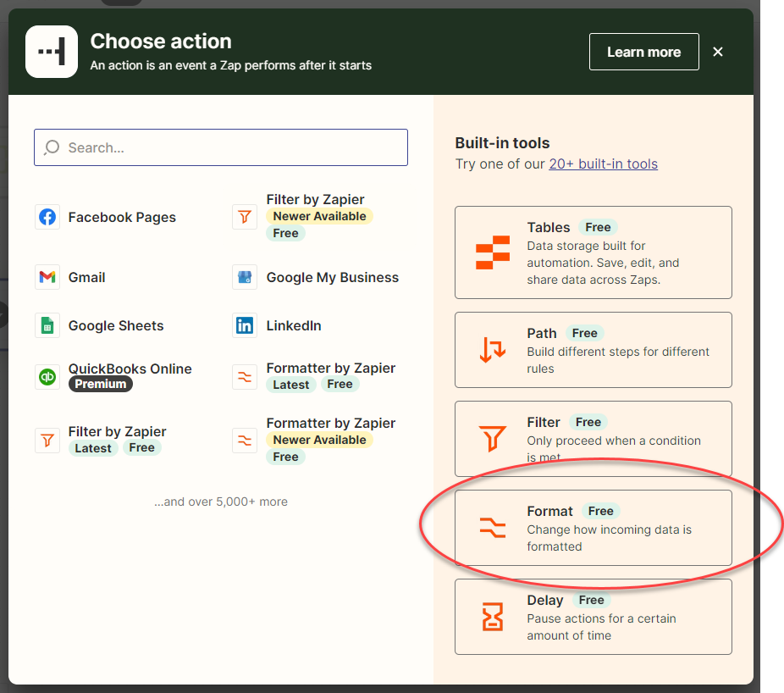Viewport: 784px width, 693px height.
Task: Select the Gmail app label
Action: (86, 277)
